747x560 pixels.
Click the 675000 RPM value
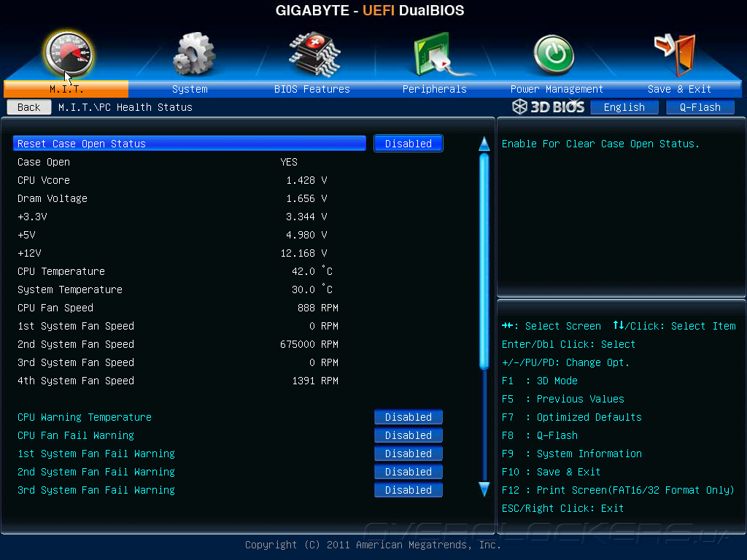click(x=309, y=344)
